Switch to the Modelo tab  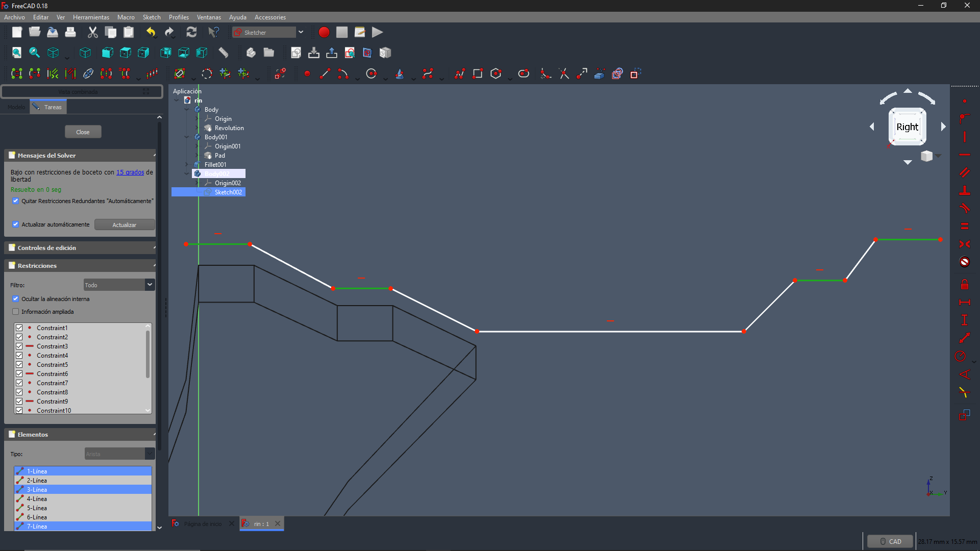pos(16,107)
